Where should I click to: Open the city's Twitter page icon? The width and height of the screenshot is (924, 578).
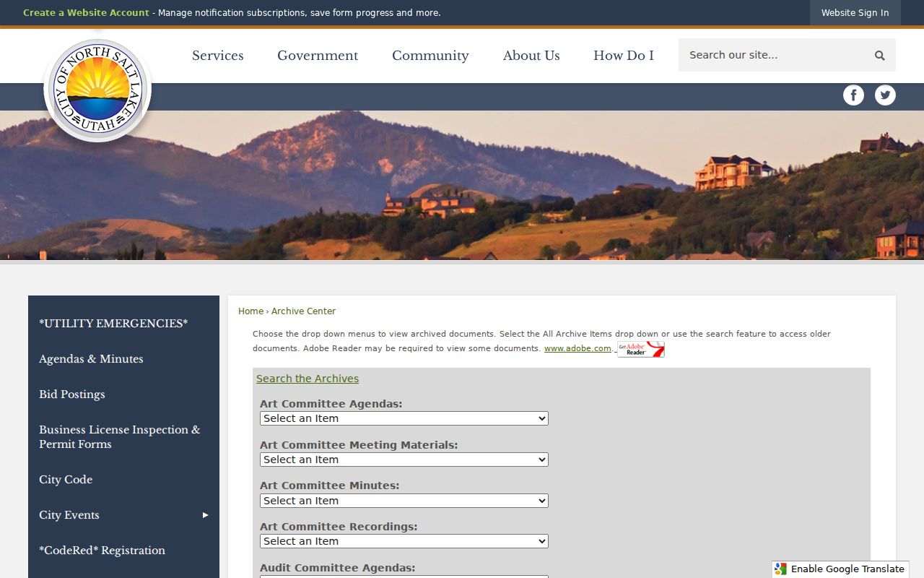click(885, 95)
